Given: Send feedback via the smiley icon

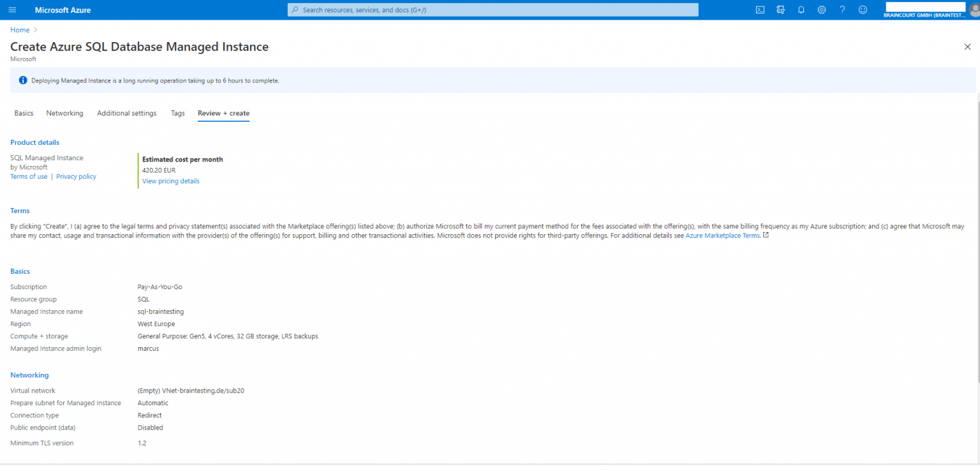Looking at the screenshot, I should [x=863, y=10].
